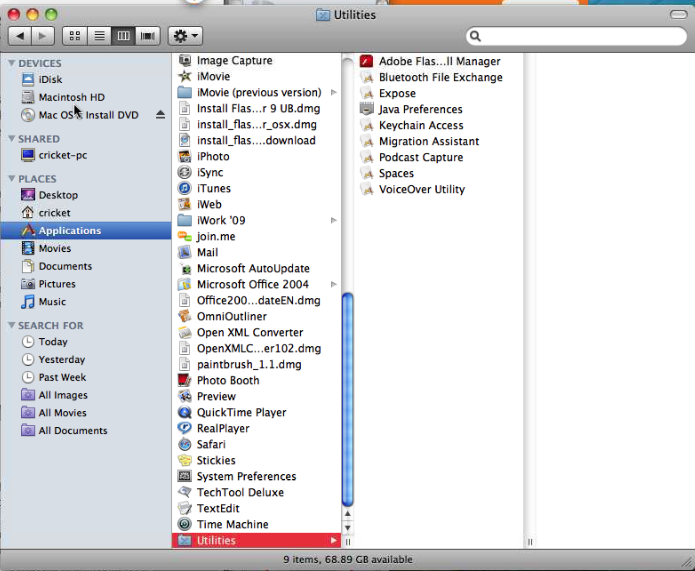Open the cricket home folder

[86, 213]
